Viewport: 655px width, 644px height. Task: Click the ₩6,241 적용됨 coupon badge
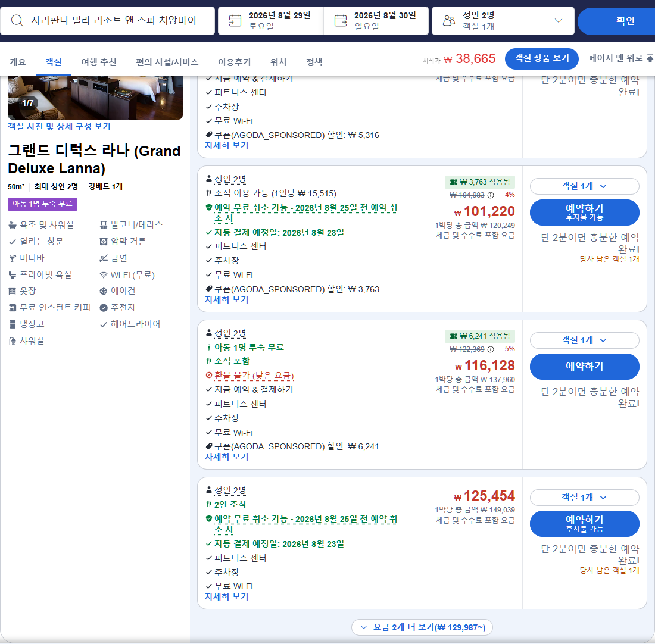(480, 336)
